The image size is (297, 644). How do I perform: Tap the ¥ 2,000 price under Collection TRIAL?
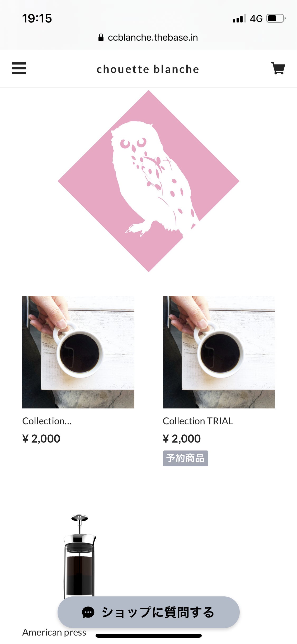pos(182,439)
